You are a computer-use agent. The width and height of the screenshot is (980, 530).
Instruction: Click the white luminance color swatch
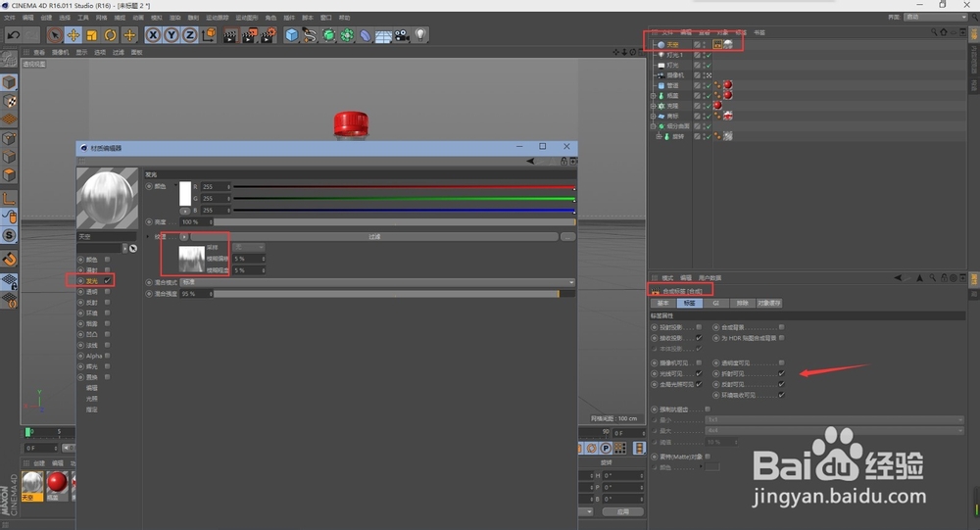185,194
